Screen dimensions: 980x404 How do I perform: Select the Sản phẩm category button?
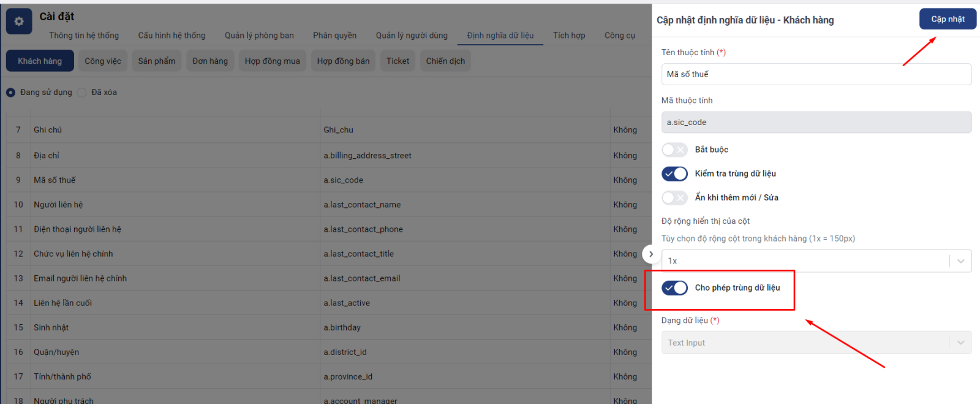click(x=157, y=61)
